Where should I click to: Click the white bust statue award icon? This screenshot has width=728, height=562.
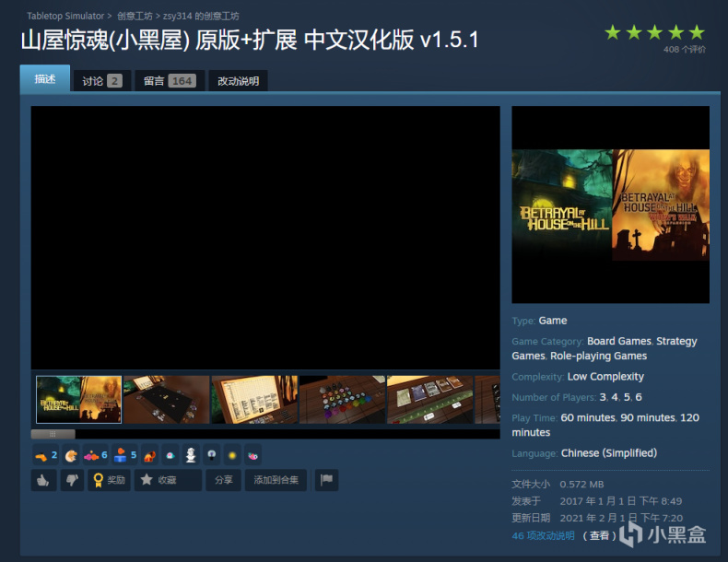[x=191, y=456]
